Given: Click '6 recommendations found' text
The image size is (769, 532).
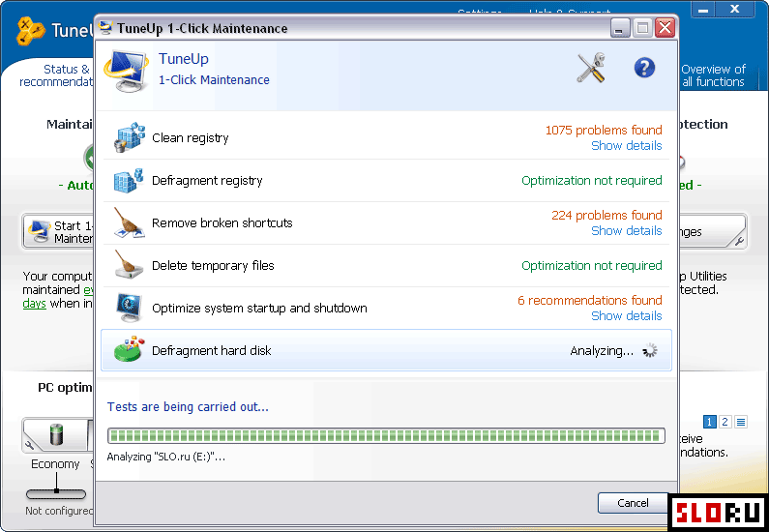Looking at the screenshot, I should point(590,300).
